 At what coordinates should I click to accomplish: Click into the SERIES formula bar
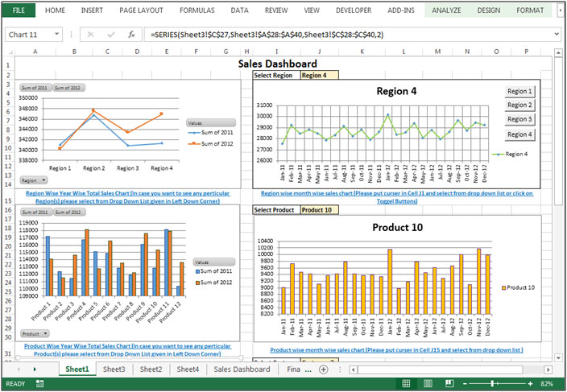pyautogui.click(x=349, y=35)
